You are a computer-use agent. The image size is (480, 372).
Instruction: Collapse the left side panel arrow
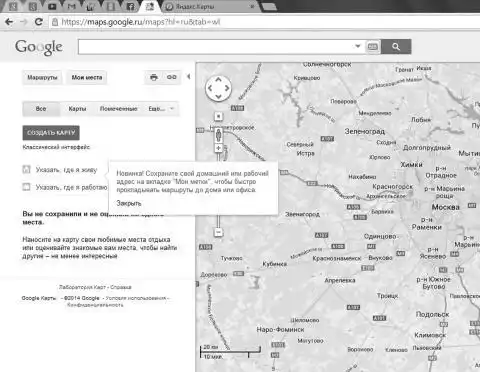click(x=189, y=77)
